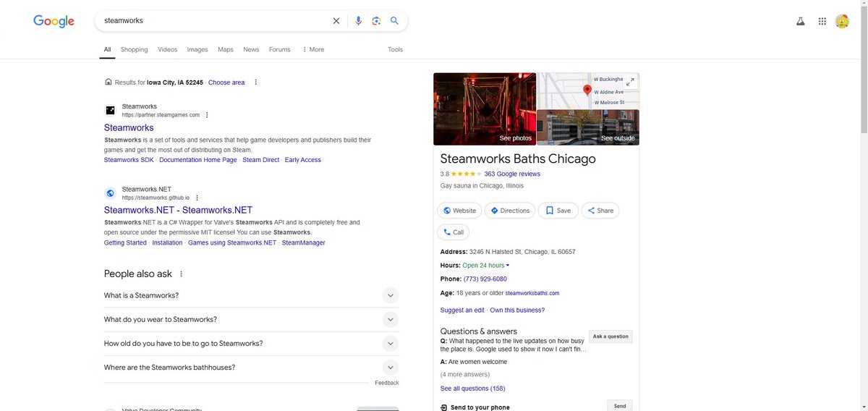Click Choose area link

coord(226,82)
